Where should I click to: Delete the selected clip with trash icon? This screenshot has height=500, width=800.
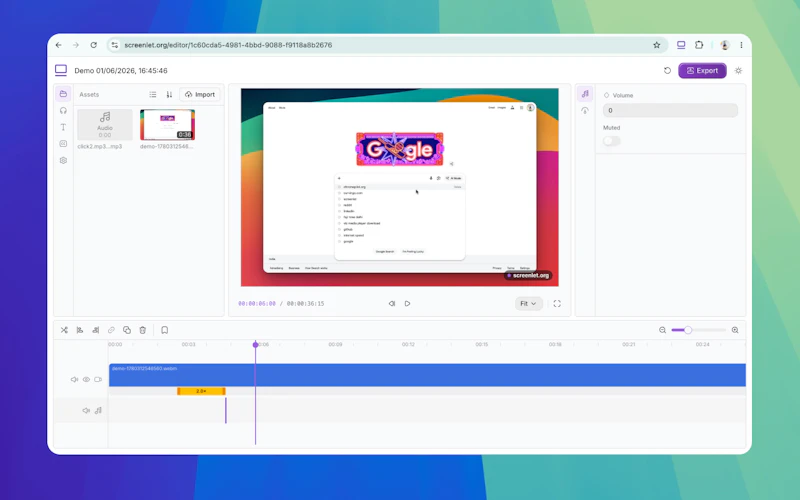point(143,330)
